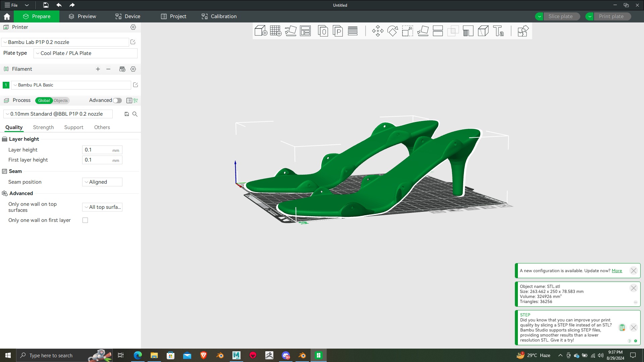Click the Save project disk icon
The height and width of the screenshot is (362, 644).
coord(46,5)
